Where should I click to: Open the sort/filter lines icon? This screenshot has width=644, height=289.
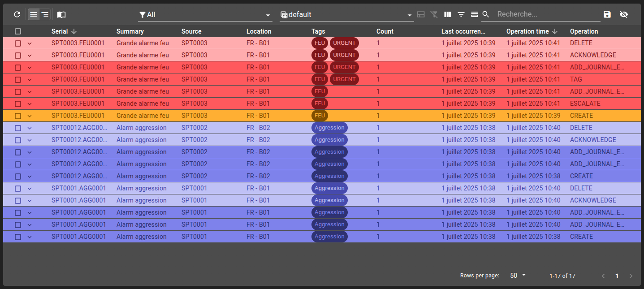461,14
